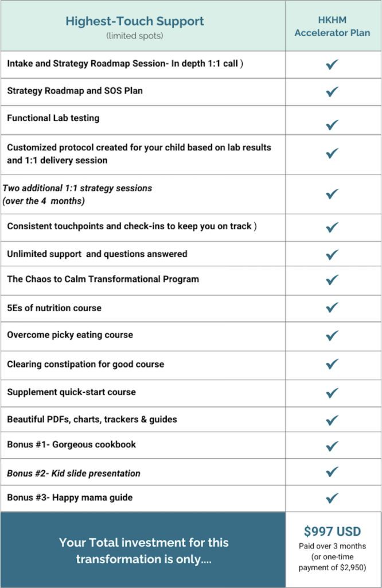Click the checkmark for Intake and Strategy Roadmap Session
This screenshot has height=588, width=382.
(x=332, y=64)
